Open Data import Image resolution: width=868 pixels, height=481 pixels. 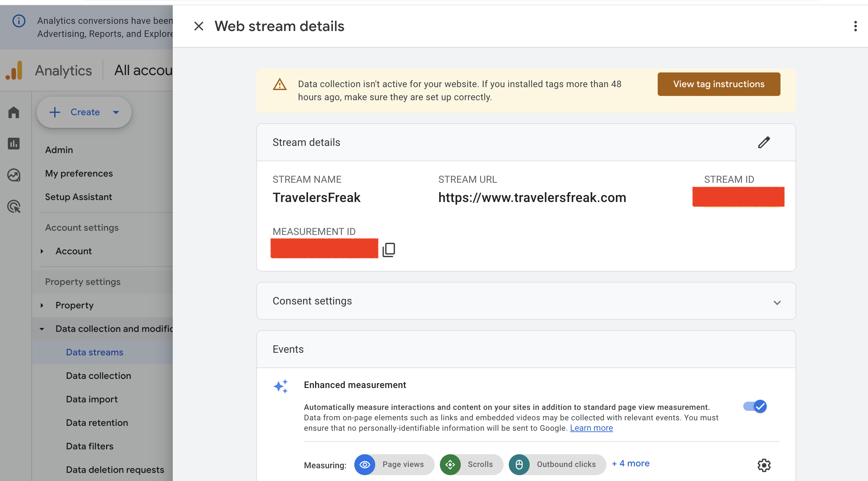[92, 399]
